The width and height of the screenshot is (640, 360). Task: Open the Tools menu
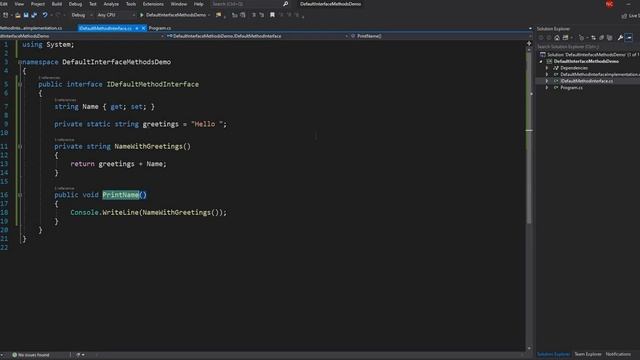click(131, 4)
